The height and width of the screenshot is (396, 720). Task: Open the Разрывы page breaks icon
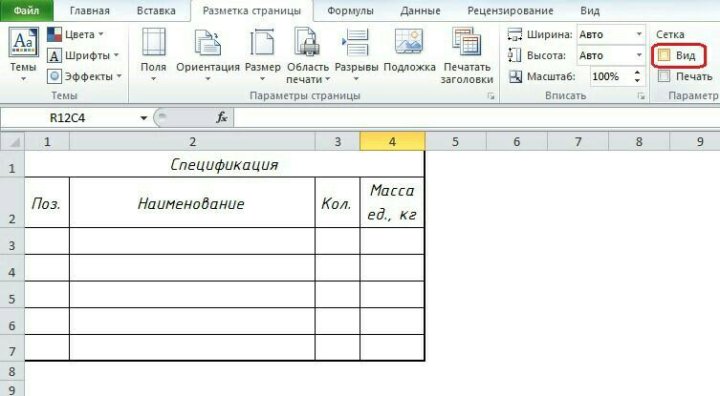(x=355, y=42)
